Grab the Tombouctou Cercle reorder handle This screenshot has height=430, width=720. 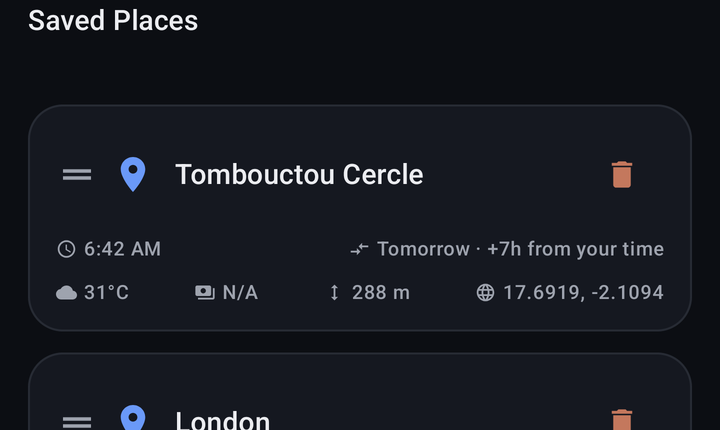(x=77, y=175)
